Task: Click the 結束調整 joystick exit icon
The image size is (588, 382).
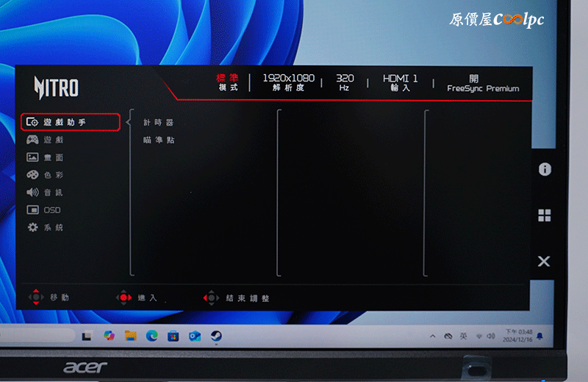Action: 211,298
